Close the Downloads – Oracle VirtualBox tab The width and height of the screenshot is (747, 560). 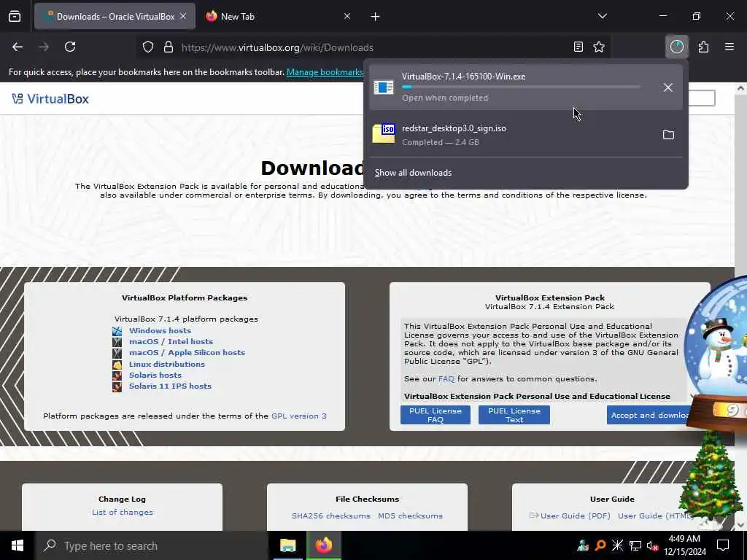[183, 17]
